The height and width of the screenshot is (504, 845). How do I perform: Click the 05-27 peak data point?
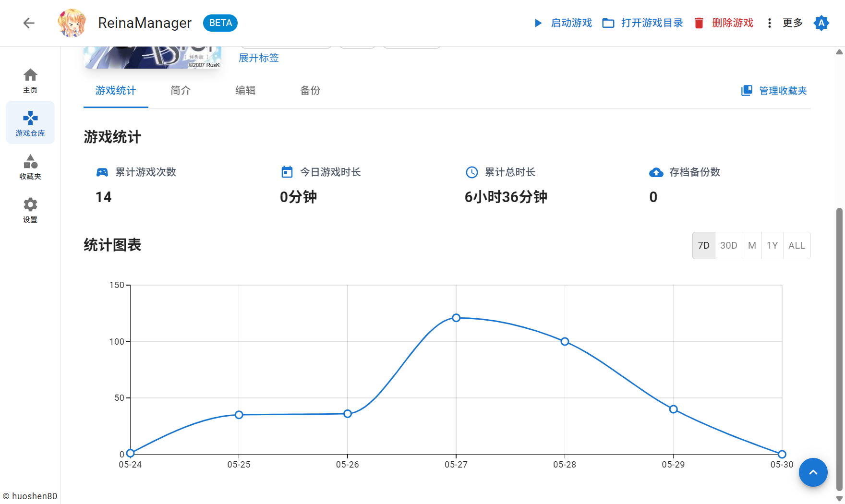click(456, 318)
